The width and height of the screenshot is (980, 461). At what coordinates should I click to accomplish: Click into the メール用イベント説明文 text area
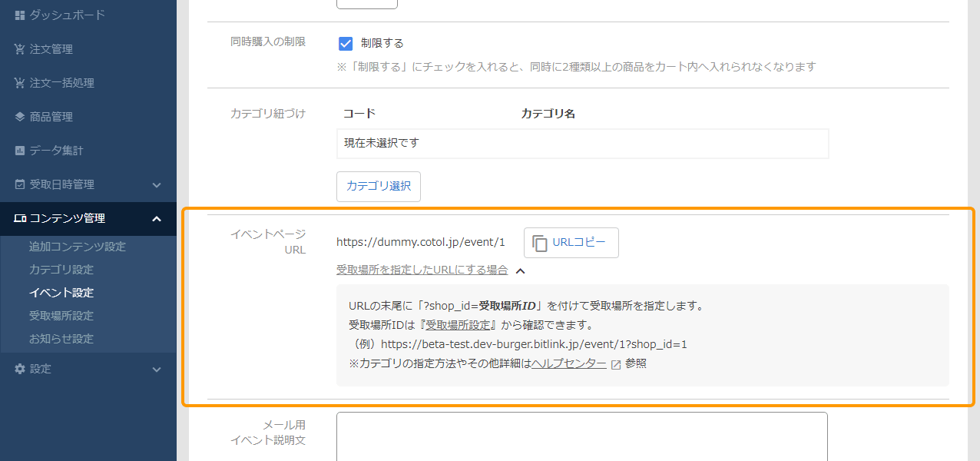pos(581,436)
